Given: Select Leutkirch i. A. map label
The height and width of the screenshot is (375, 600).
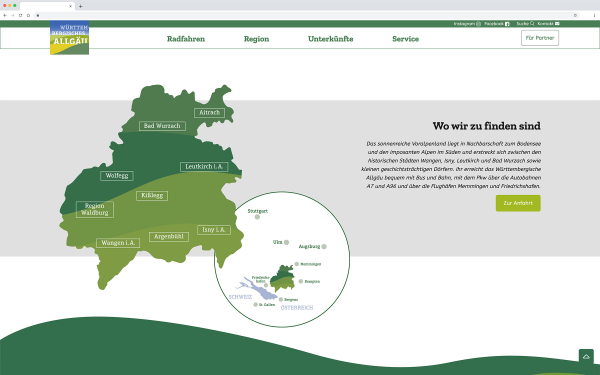Looking at the screenshot, I should click(204, 167).
